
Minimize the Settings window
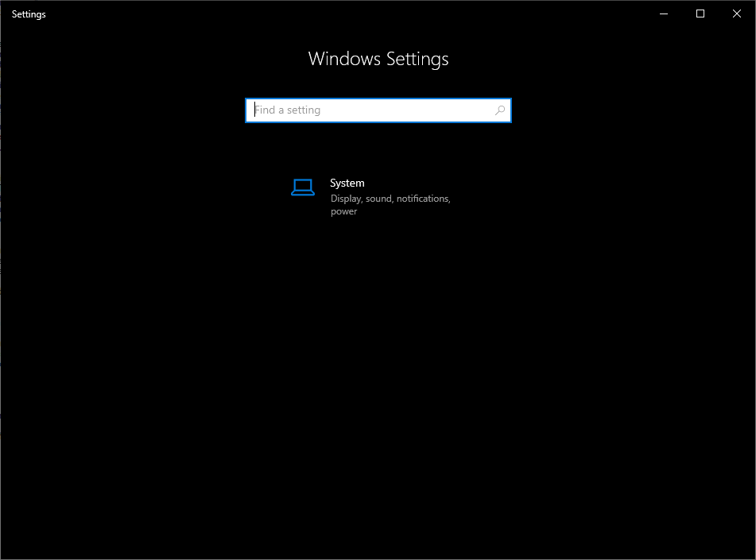664,14
